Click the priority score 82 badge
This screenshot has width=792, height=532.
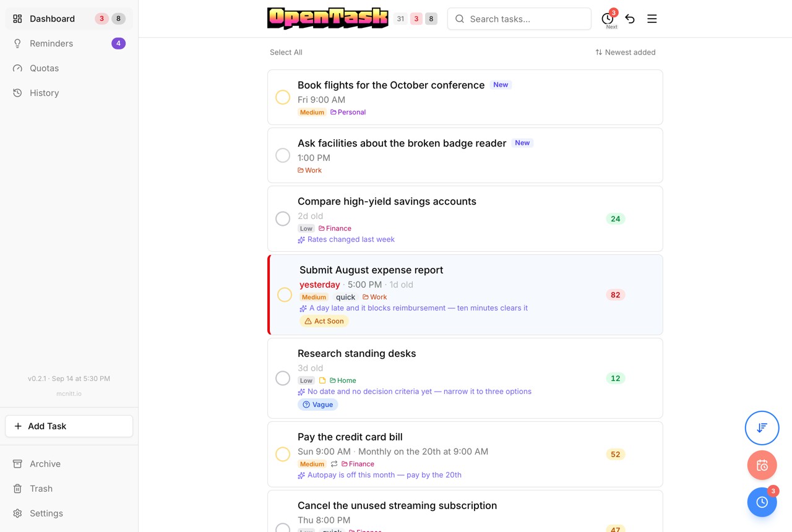(615, 294)
